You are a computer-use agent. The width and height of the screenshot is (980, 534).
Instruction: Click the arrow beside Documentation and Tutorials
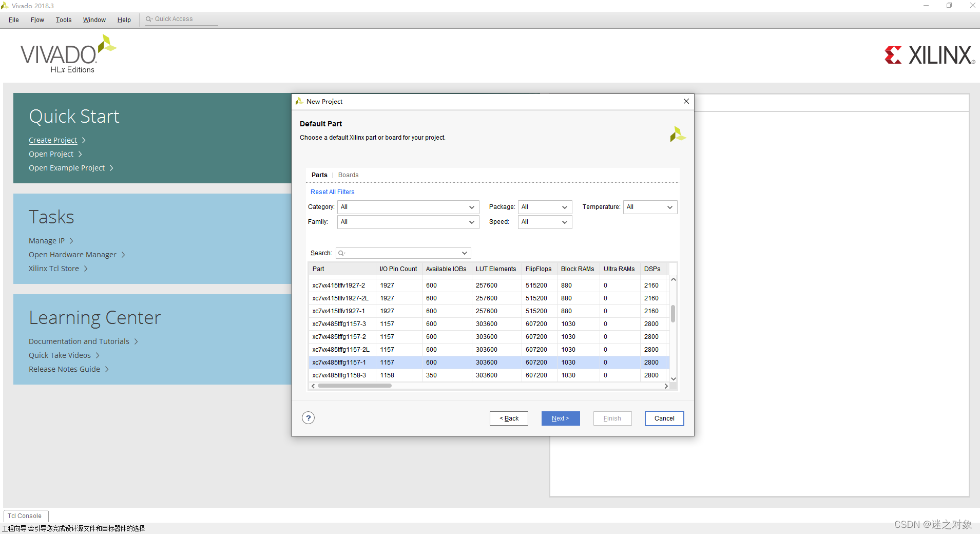[136, 341]
